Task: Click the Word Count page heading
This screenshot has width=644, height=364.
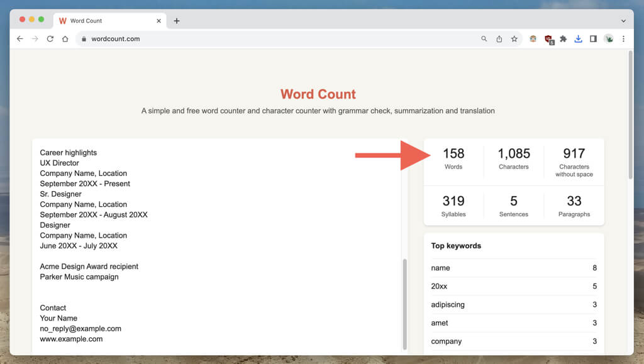Action: [318, 94]
